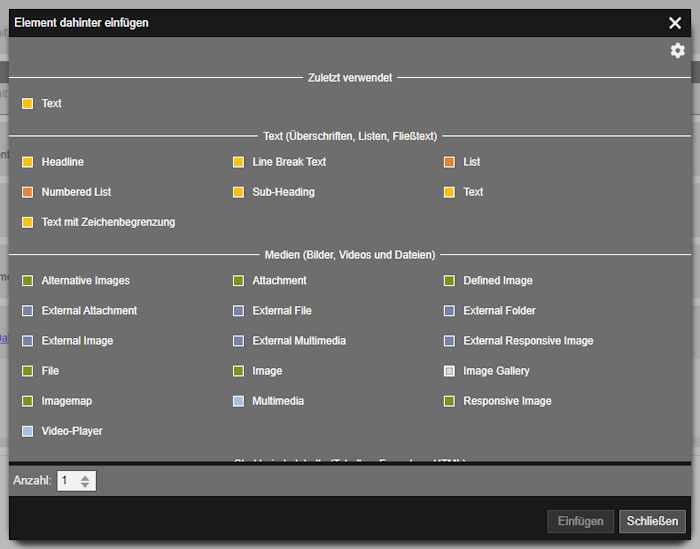Click the Multimedia element icon
The width and height of the screenshot is (700, 549).
click(238, 401)
